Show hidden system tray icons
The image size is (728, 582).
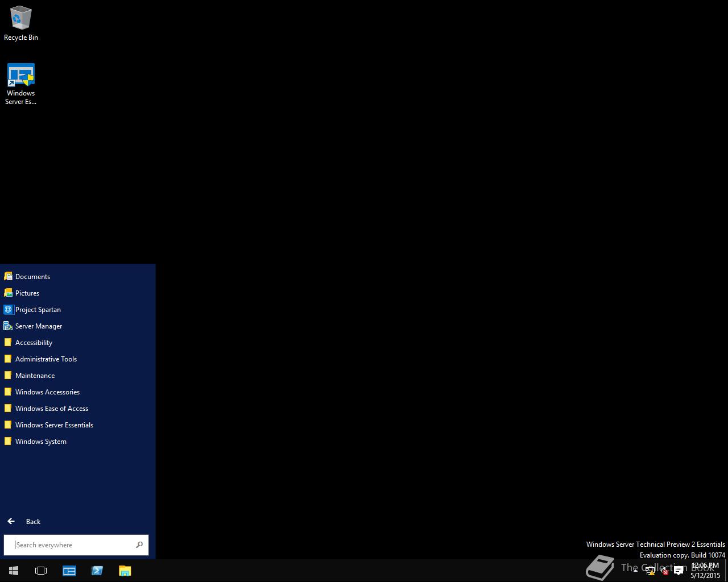click(x=635, y=571)
